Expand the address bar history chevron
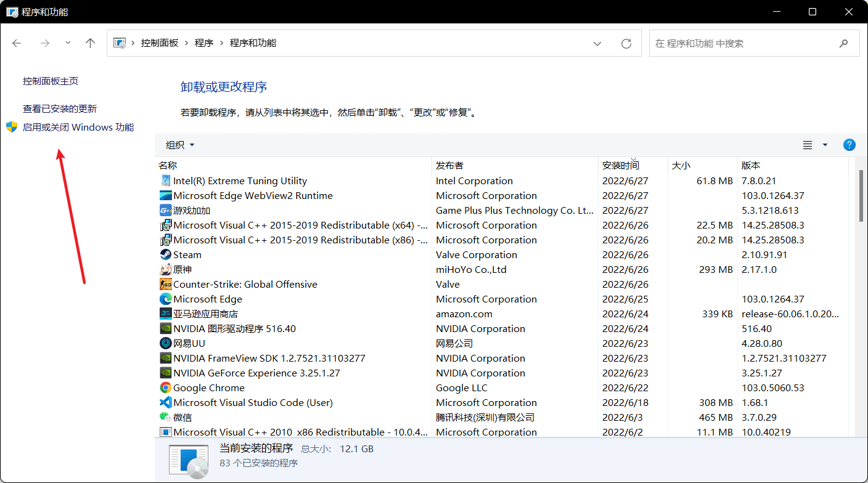This screenshot has width=868, height=483. (597, 43)
